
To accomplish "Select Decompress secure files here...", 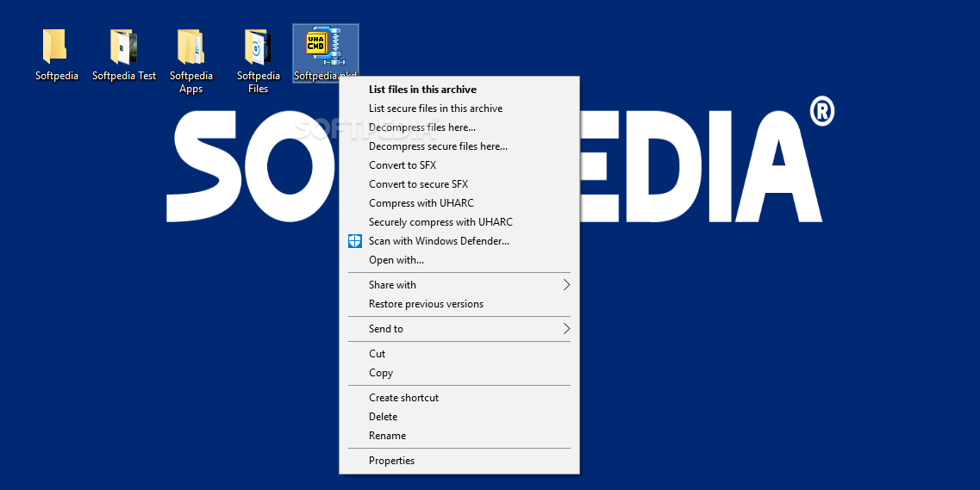I will (459, 146).
